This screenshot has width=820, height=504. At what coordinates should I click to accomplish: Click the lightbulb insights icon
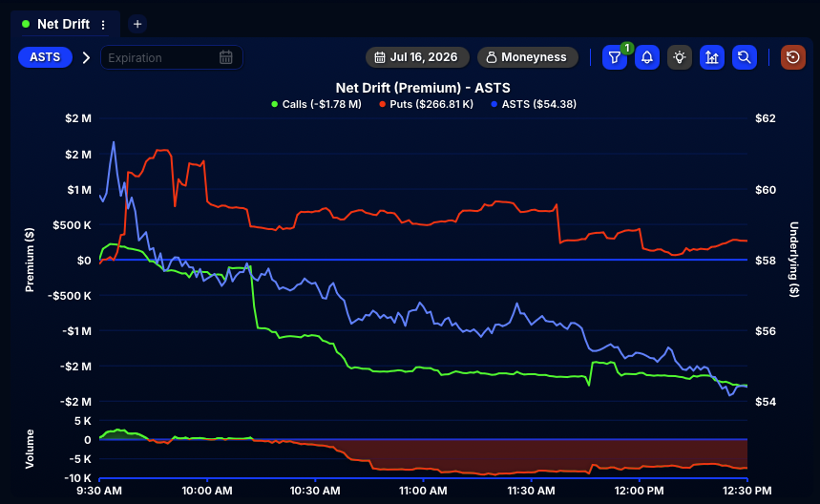680,57
